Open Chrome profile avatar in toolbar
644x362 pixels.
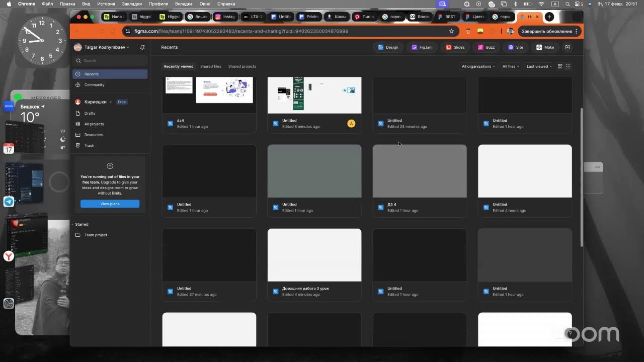click(510, 31)
